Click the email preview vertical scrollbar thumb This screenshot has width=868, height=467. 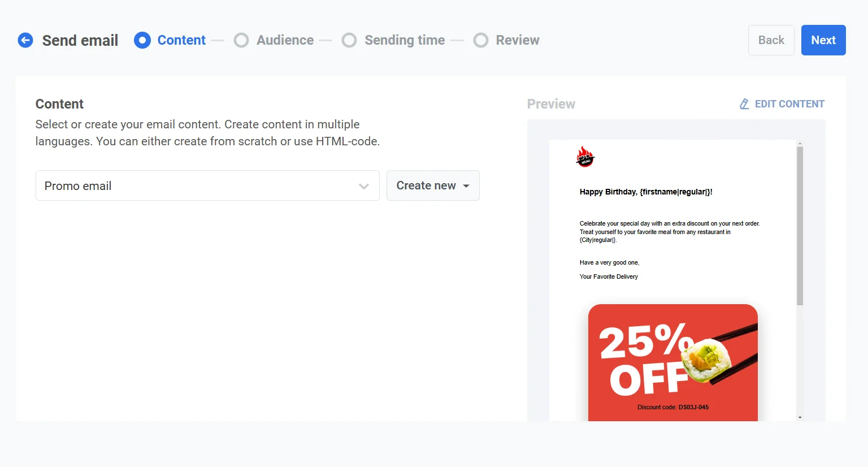tap(800, 226)
